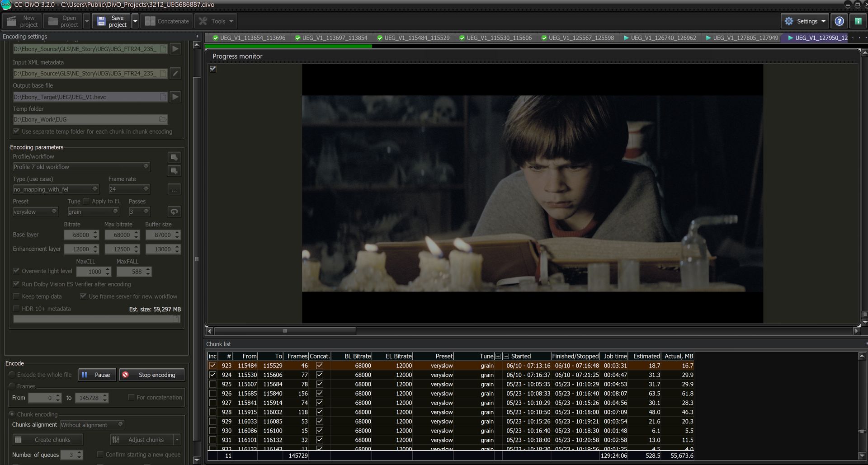868x465 pixels.
Task: Click the From frame input field
Action: click(44, 398)
